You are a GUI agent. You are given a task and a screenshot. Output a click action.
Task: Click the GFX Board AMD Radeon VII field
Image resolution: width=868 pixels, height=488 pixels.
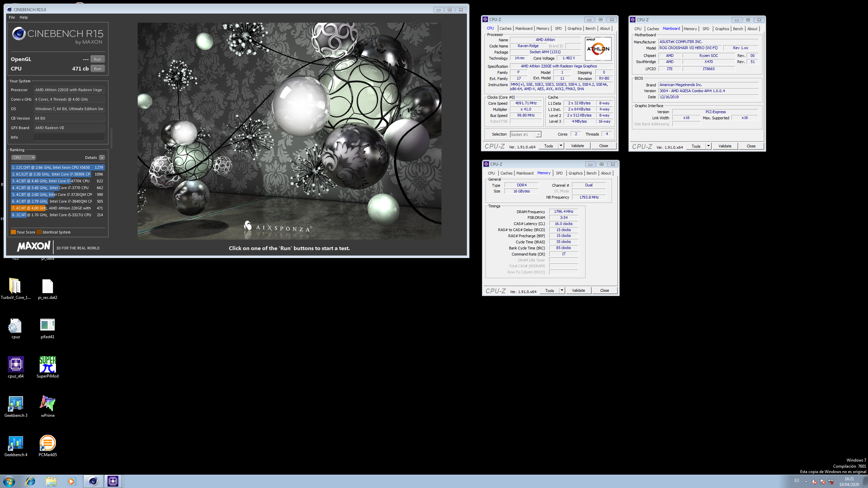point(69,128)
